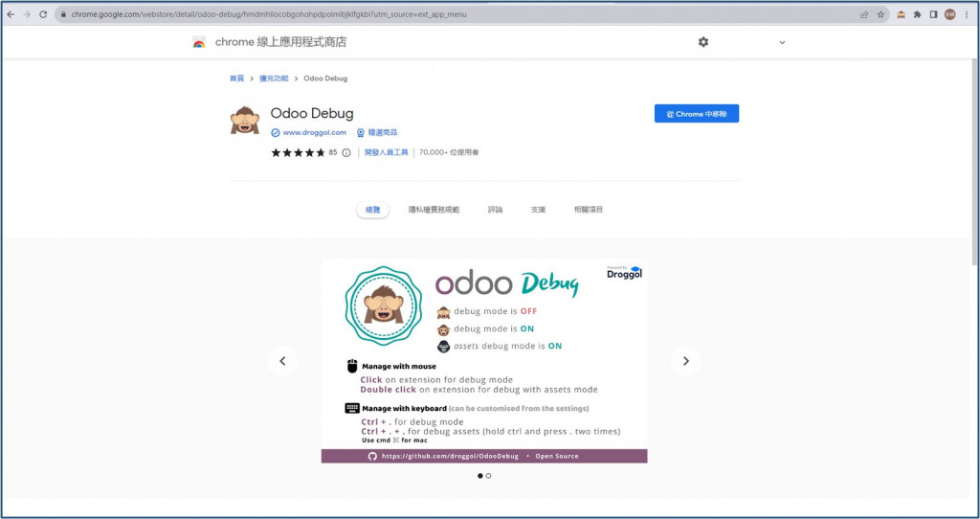This screenshot has height=519, width=980.
Task: Switch to 相關項目 tab
Action: click(589, 210)
